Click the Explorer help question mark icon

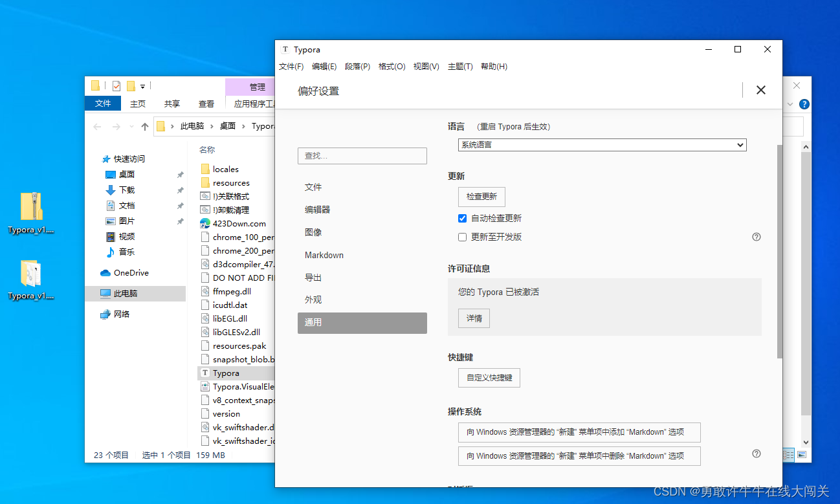pyautogui.click(x=804, y=104)
